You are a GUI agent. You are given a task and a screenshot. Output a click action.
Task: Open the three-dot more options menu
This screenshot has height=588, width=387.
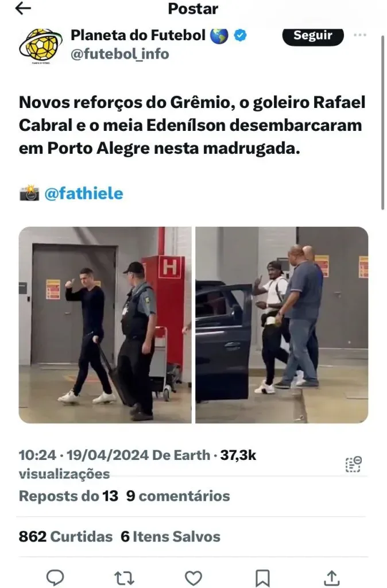click(359, 35)
